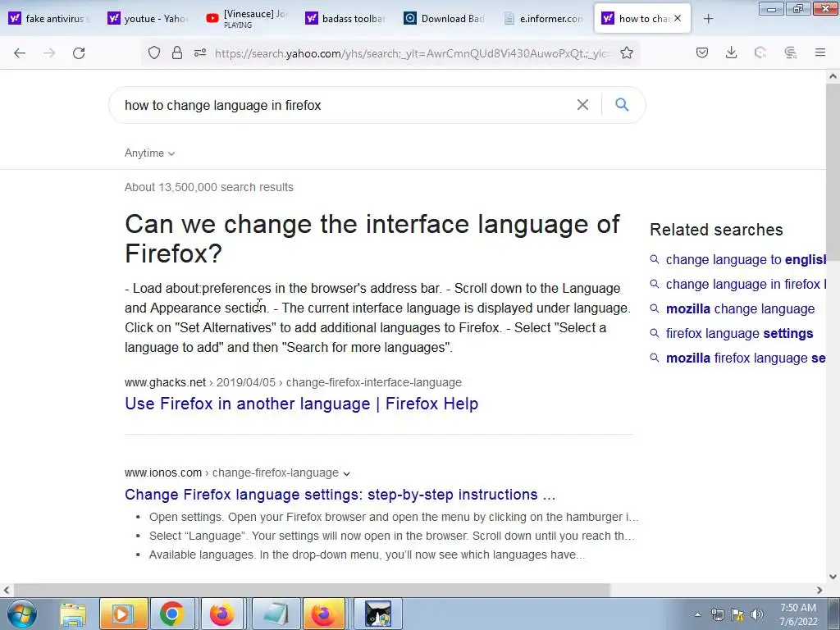Click the horizontal scrollbar left arrow
The image size is (840, 630).
[x=7, y=590]
